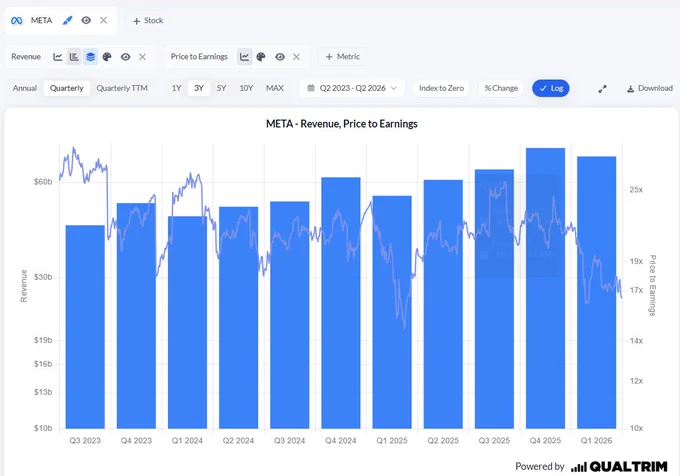Viewport: 680px width, 476px height.
Task: Enable Index to Zero option
Action: [x=441, y=88]
